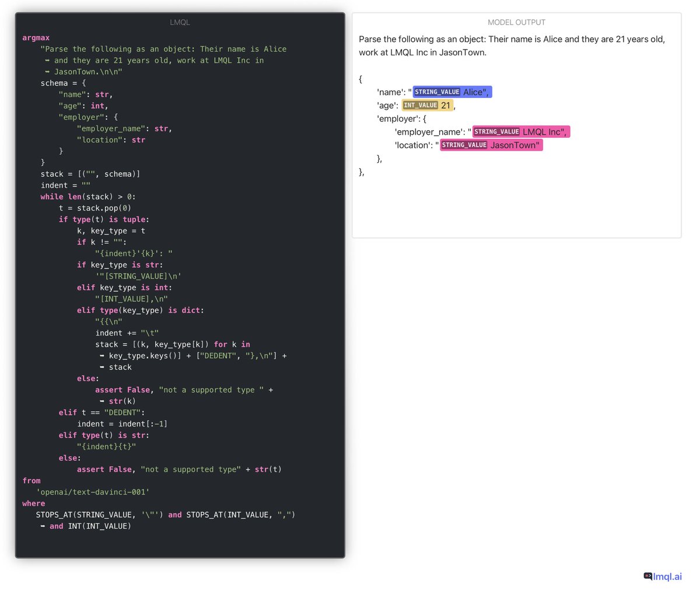
Task: Click the MODEL OUTPUT panel title
Action: (516, 22)
